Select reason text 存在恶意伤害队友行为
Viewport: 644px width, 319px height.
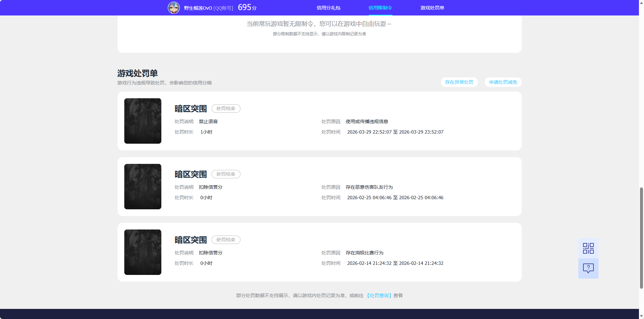pos(369,187)
